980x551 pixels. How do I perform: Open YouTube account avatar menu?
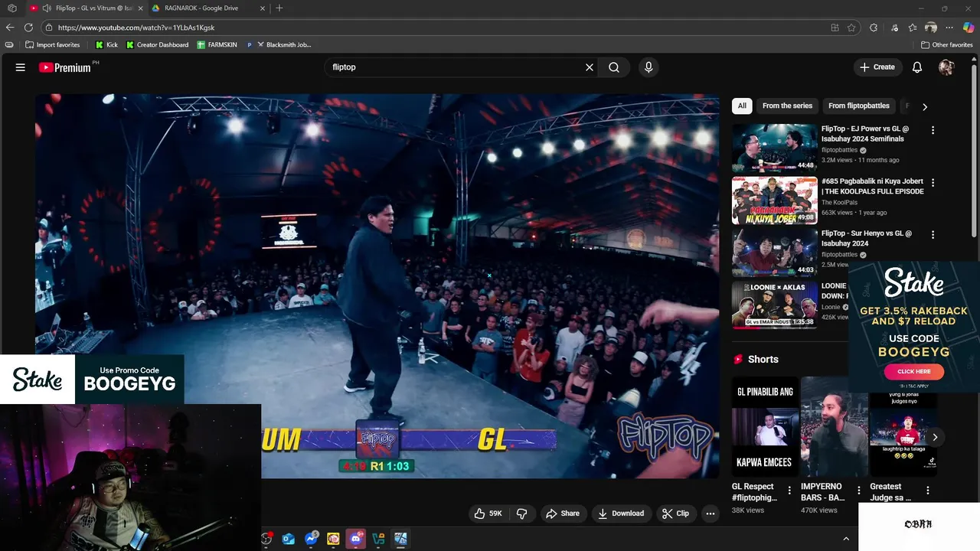tap(946, 67)
